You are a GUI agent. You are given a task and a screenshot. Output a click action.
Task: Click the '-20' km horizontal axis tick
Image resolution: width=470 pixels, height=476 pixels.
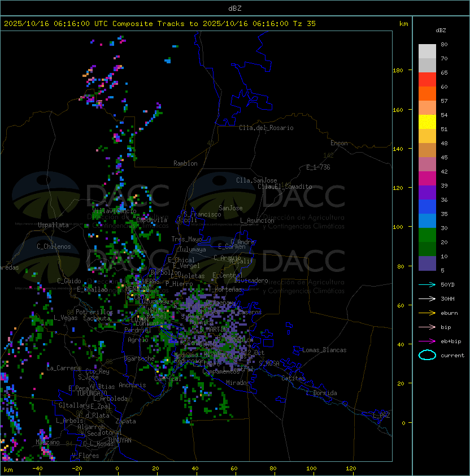click(77, 469)
